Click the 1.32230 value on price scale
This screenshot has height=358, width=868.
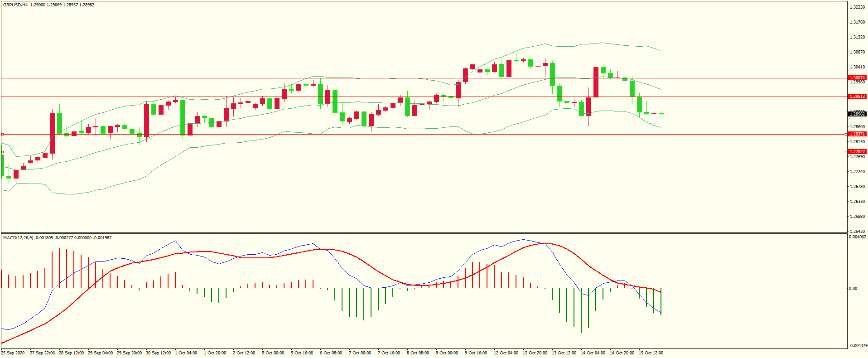tap(858, 7)
